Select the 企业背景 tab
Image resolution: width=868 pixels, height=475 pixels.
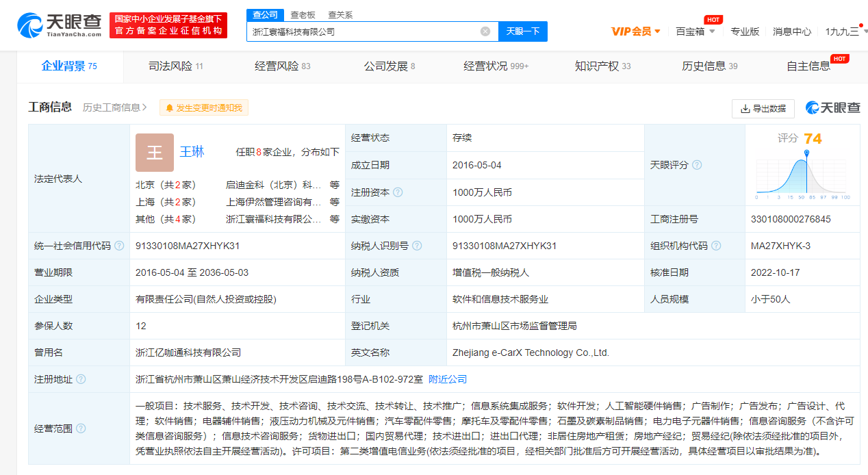[x=69, y=66]
